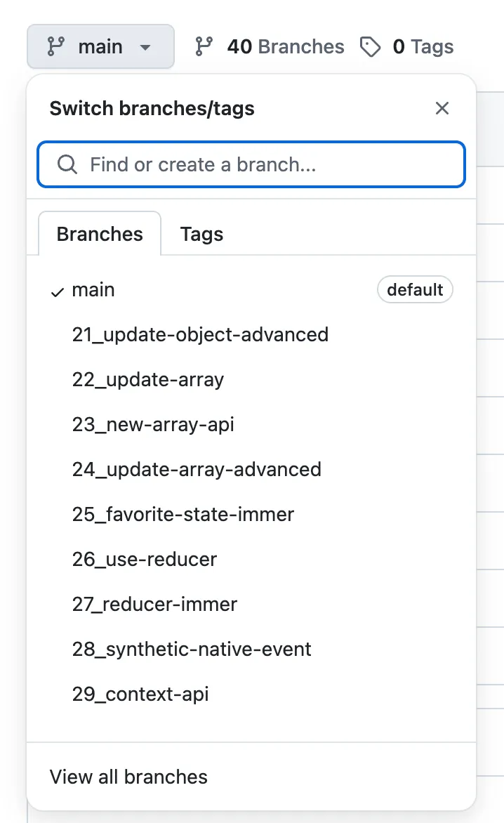
Task: Check out 25_favorite-state-immer branch
Action: (251, 514)
